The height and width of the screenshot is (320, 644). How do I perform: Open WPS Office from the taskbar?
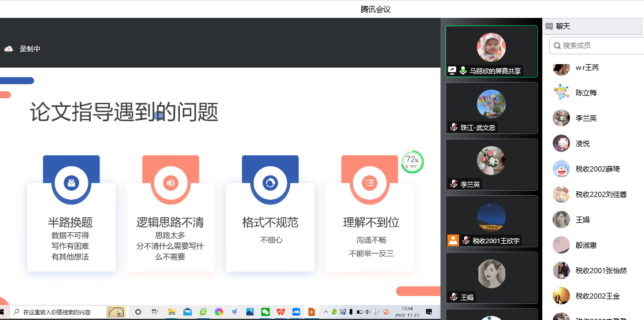[281, 312]
